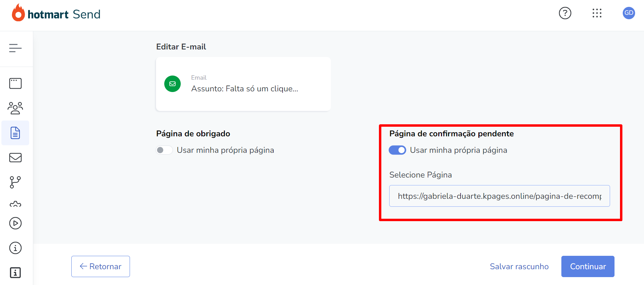Click the Retornar button
Screen dimensions: 644x285
point(100,266)
